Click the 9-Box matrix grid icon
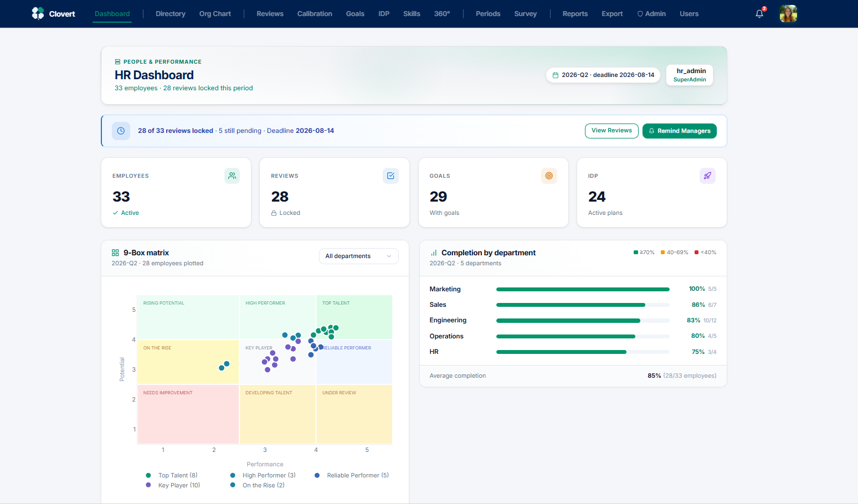858x504 pixels. pyautogui.click(x=115, y=253)
